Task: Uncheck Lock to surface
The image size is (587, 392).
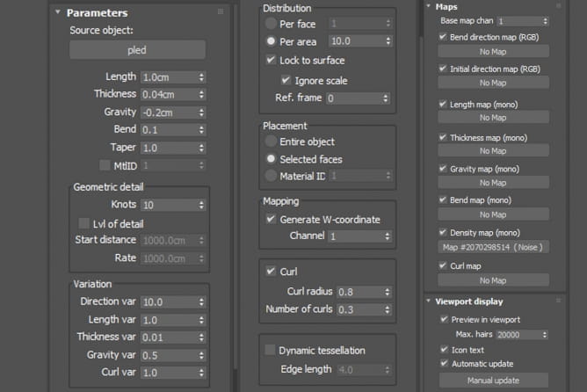Action: (x=271, y=61)
